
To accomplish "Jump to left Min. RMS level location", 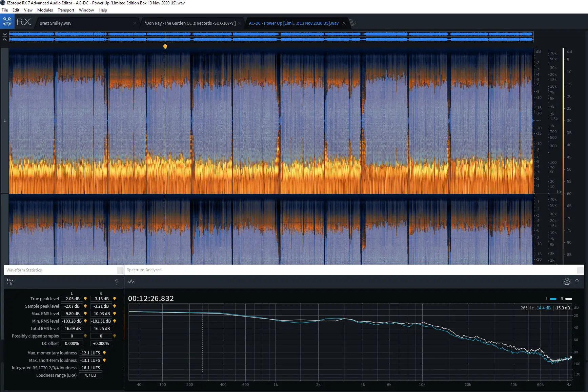I will click(85, 321).
